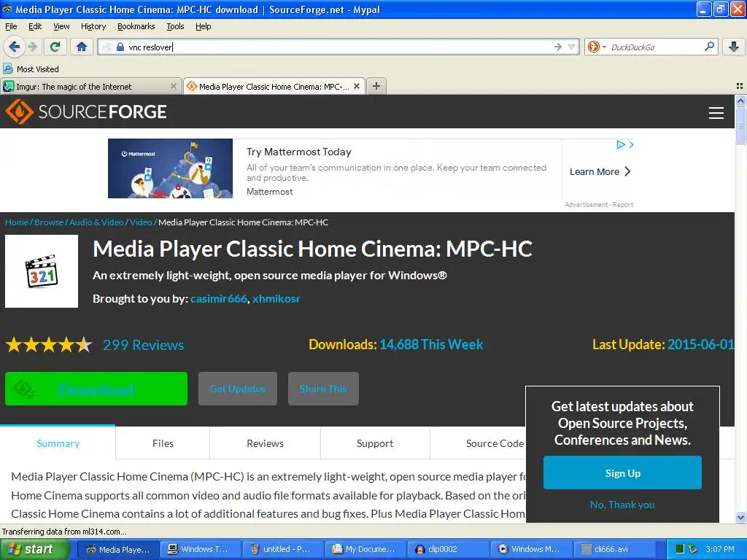Open the downloads arrow button

pyautogui.click(x=734, y=47)
